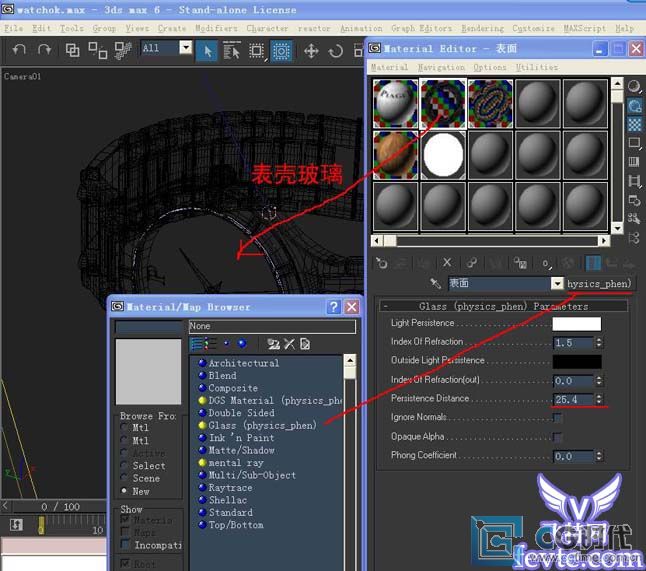
Task: Select Glass (physics_phen) in browser list
Action: pyautogui.click(x=262, y=425)
